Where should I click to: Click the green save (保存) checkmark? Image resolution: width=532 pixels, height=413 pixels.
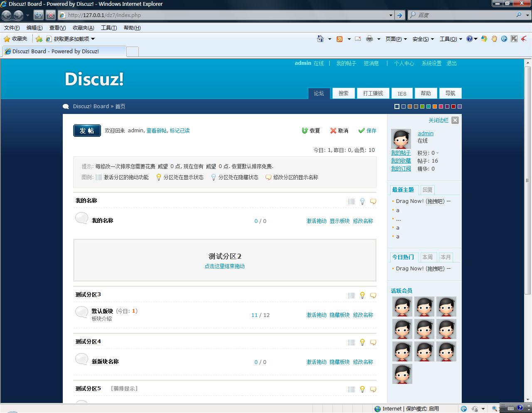(x=361, y=131)
